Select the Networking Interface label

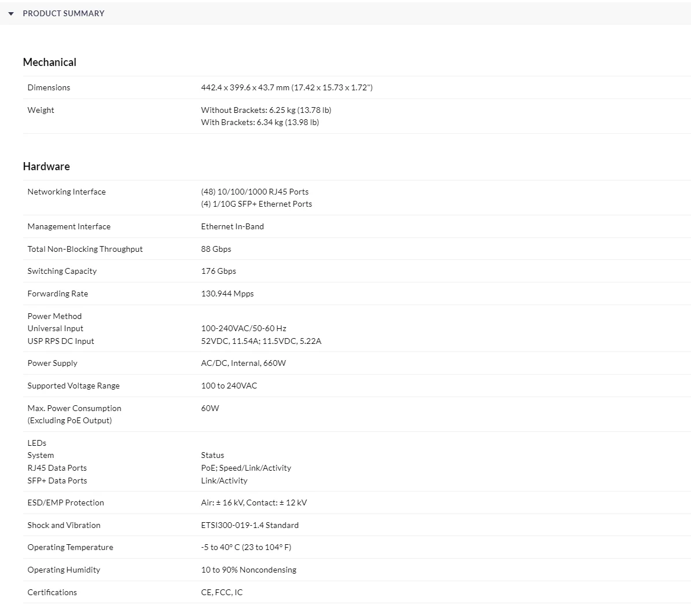click(67, 192)
